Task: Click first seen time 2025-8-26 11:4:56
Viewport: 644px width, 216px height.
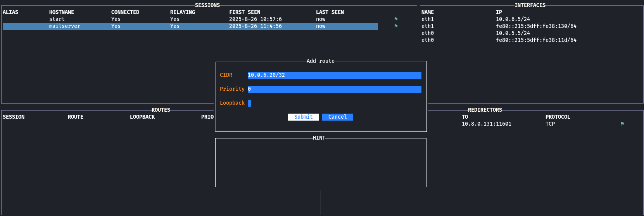Action: pos(256,26)
